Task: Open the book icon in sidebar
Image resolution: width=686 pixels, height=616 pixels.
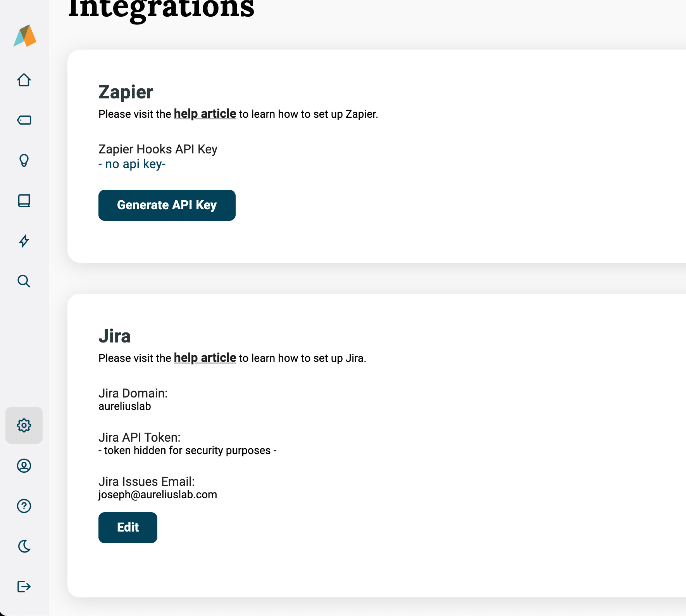Action: point(24,201)
